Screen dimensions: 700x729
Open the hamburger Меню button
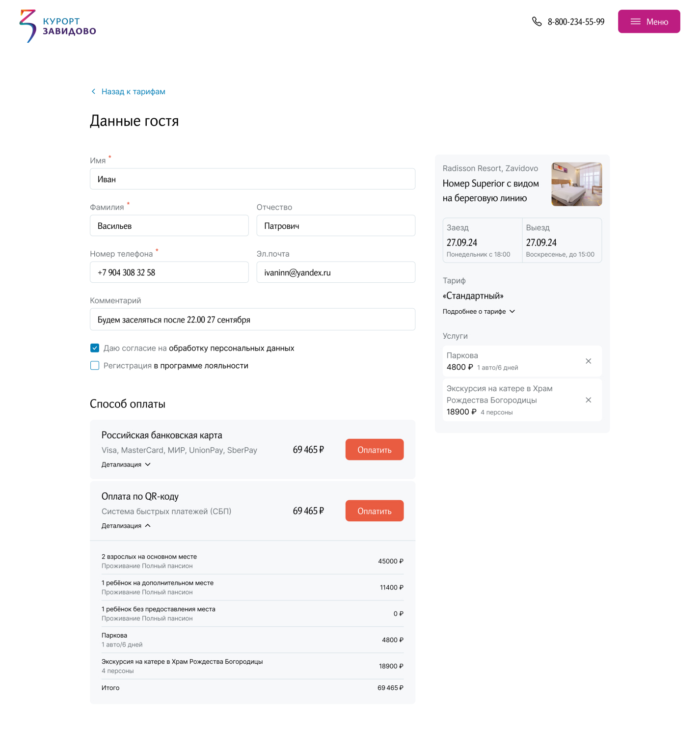pos(648,22)
